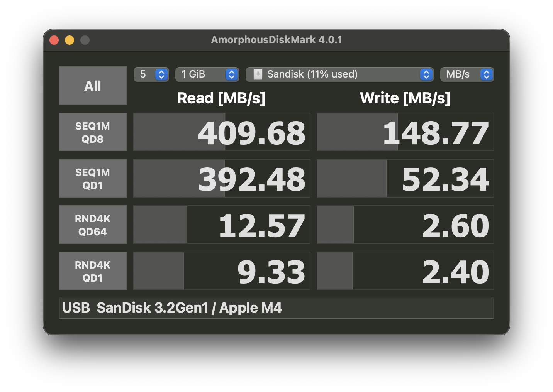Image resolution: width=553 pixels, height=392 pixels.
Task: Close the AmorphousDiskMark window with red button
Action: (x=54, y=40)
